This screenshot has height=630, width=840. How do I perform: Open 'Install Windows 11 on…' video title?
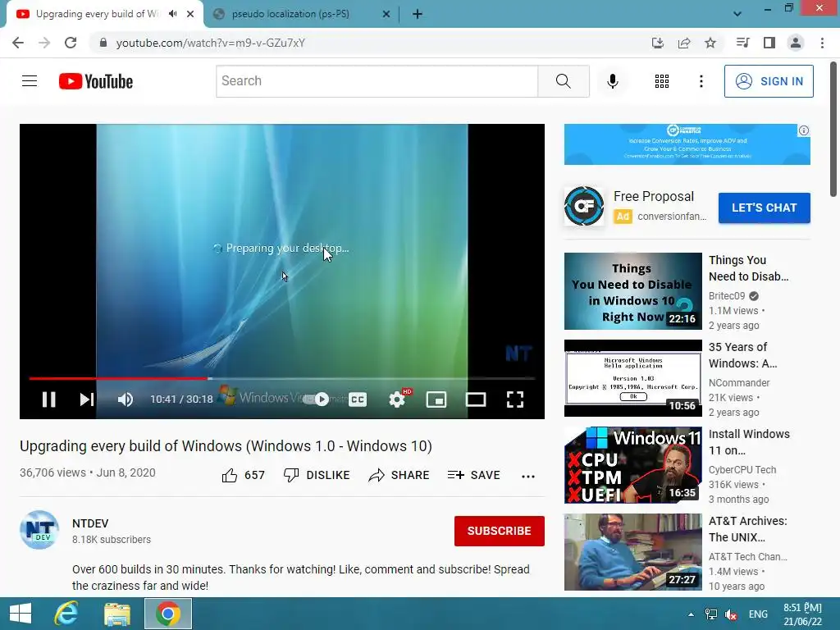click(749, 442)
